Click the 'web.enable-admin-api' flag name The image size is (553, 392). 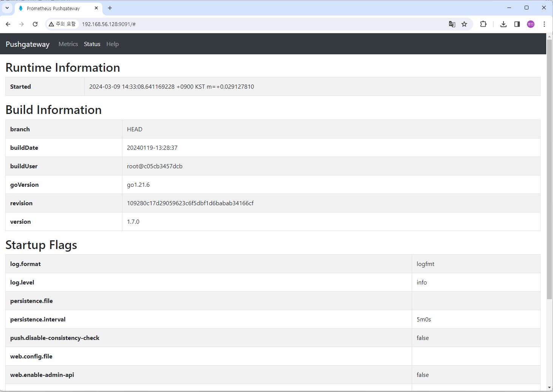pyautogui.click(x=42, y=375)
